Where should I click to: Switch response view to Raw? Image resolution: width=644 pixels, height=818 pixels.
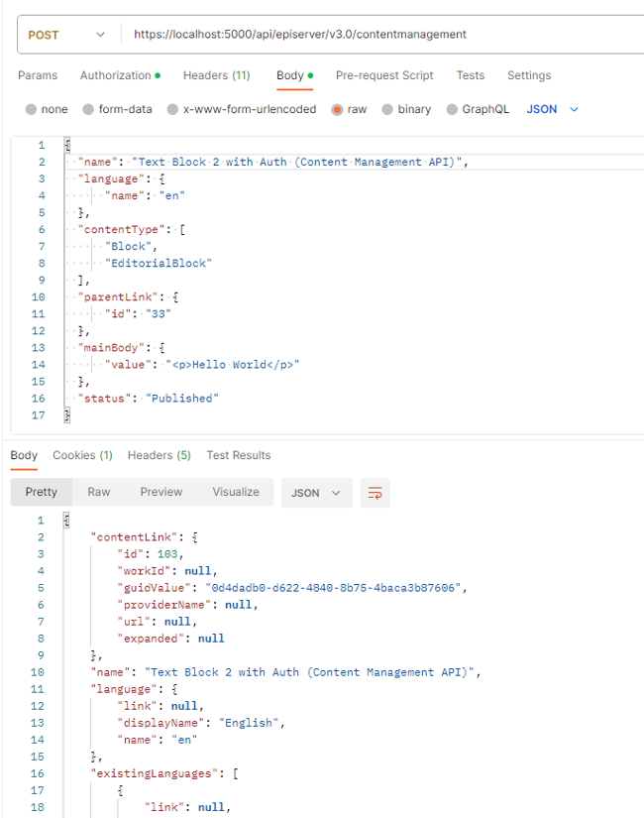click(x=99, y=492)
